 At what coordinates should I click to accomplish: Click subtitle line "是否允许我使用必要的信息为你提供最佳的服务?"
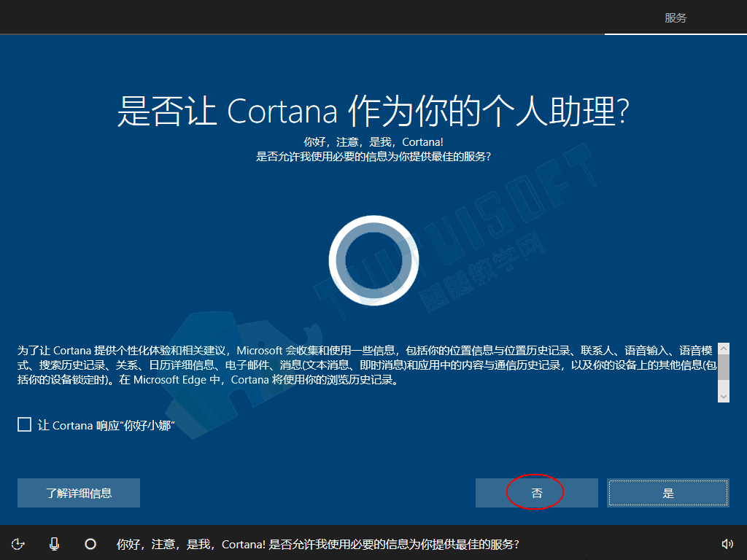pyautogui.click(x=373, y=157)
